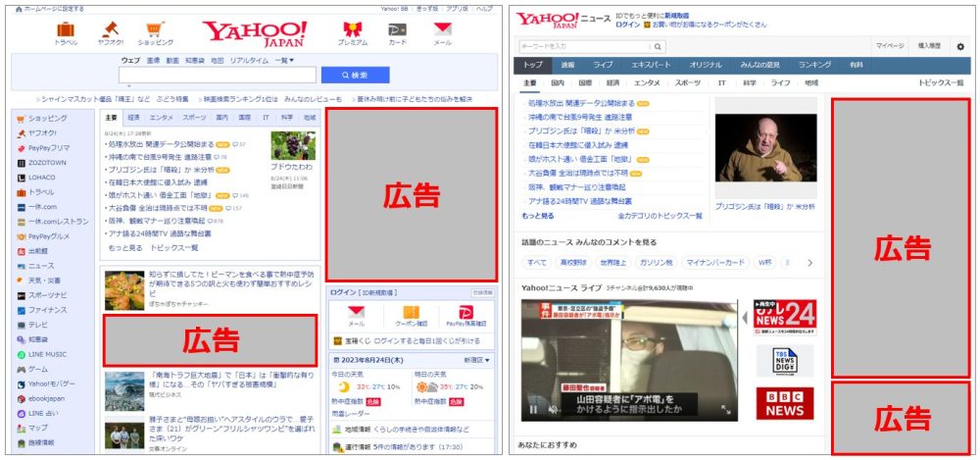Click left chevron beside live channel list

pos(745,318)
